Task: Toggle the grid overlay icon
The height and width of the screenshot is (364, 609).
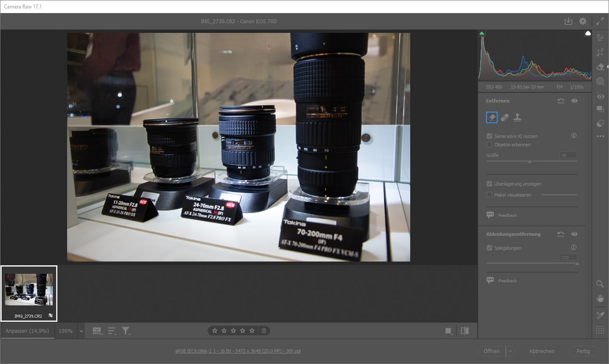Action: (600, 330)
